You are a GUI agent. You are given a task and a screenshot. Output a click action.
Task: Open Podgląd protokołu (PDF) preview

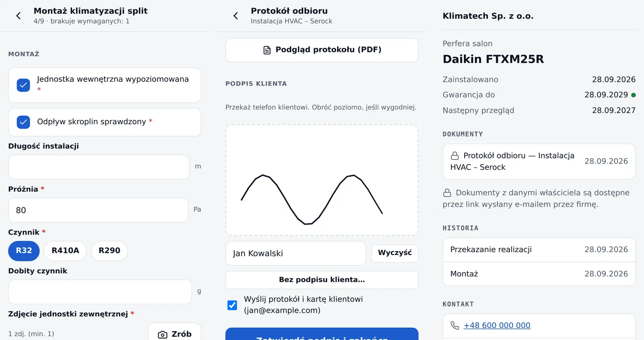click(322, 50)
